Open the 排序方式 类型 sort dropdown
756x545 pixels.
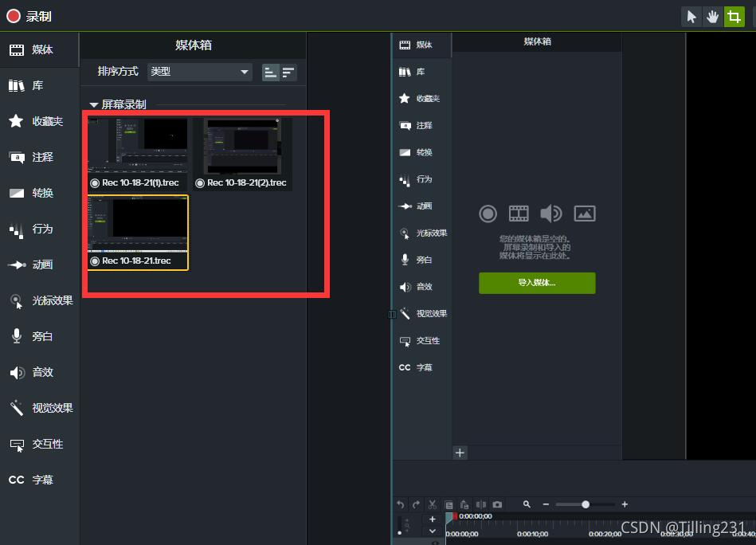tap(200, 72)
